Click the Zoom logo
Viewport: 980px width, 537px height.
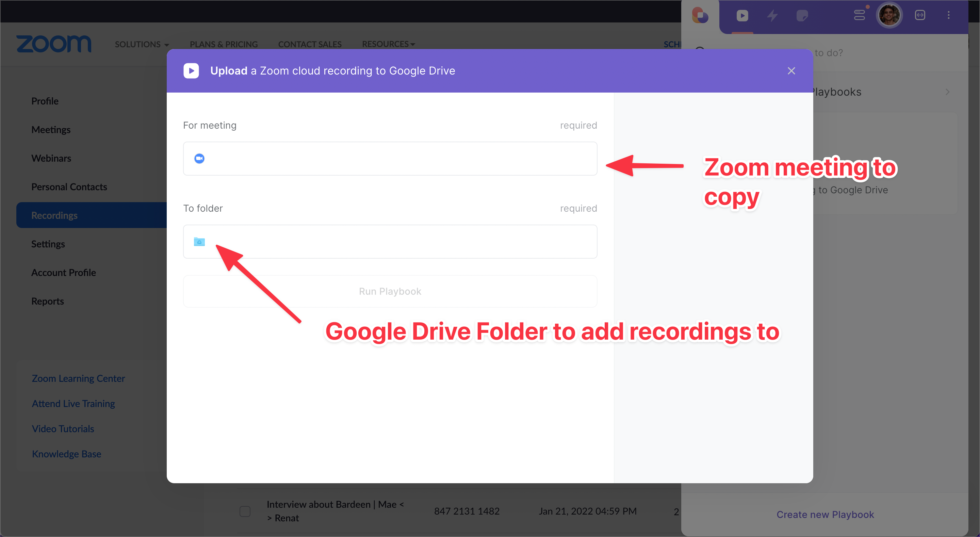tap(54, 44)
